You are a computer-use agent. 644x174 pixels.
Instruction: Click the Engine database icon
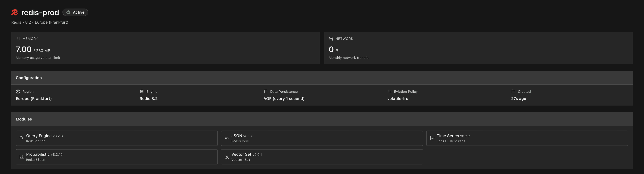pos(142,91)
